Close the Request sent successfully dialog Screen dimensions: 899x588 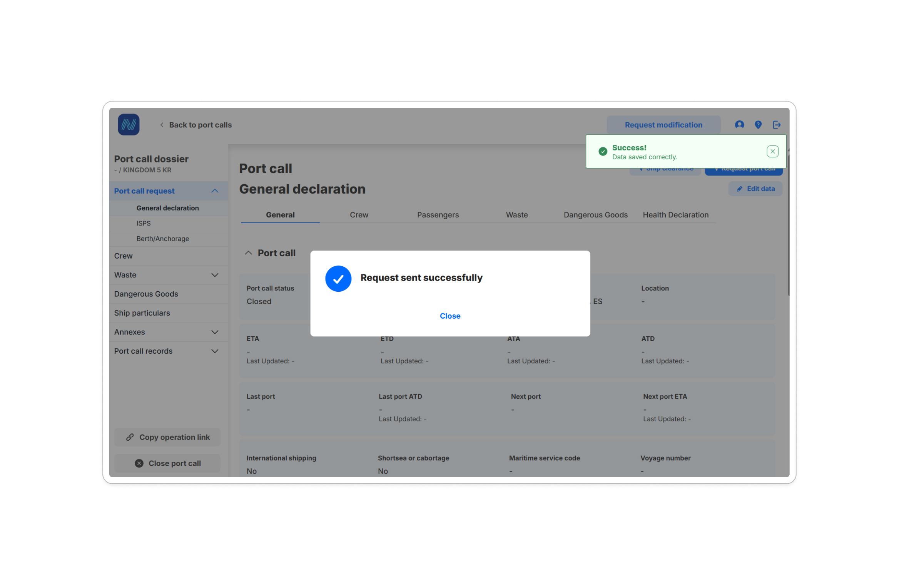(x=449, y=316)
